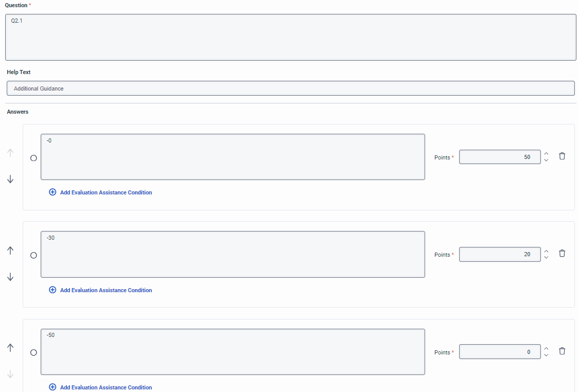Click the points field showing 50
This screenshot has width=578, height=392.
pos(499,157)
